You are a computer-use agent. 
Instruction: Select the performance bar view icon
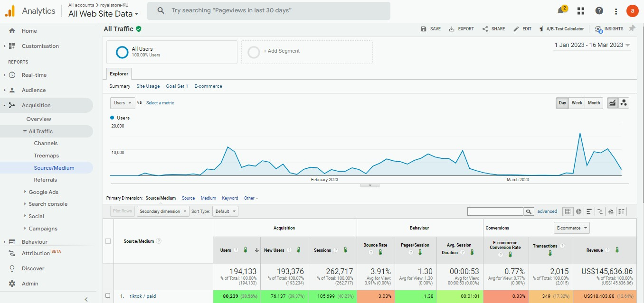tap(589, 211)
